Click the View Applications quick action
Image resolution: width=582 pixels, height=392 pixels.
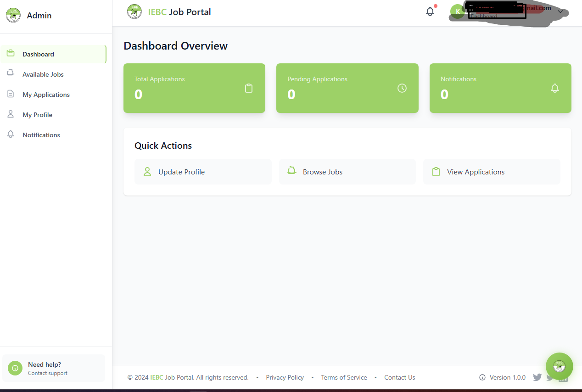tap(491, 172)
